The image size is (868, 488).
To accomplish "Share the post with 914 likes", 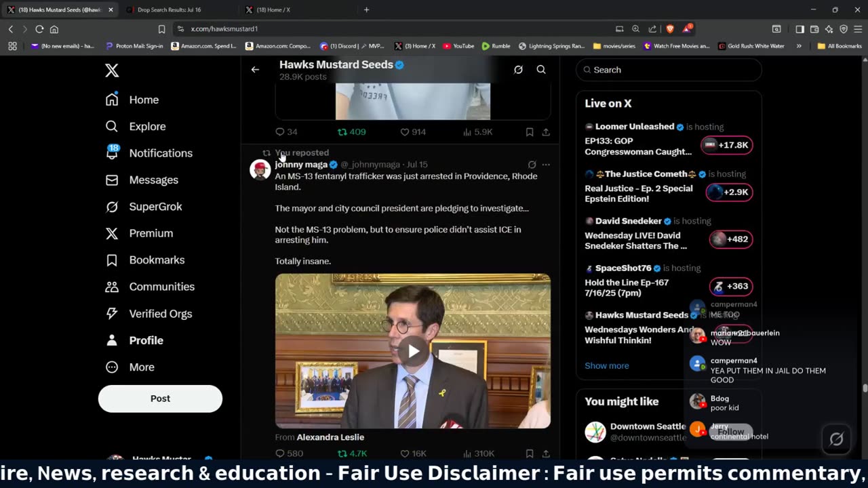I will coord(546,132).
